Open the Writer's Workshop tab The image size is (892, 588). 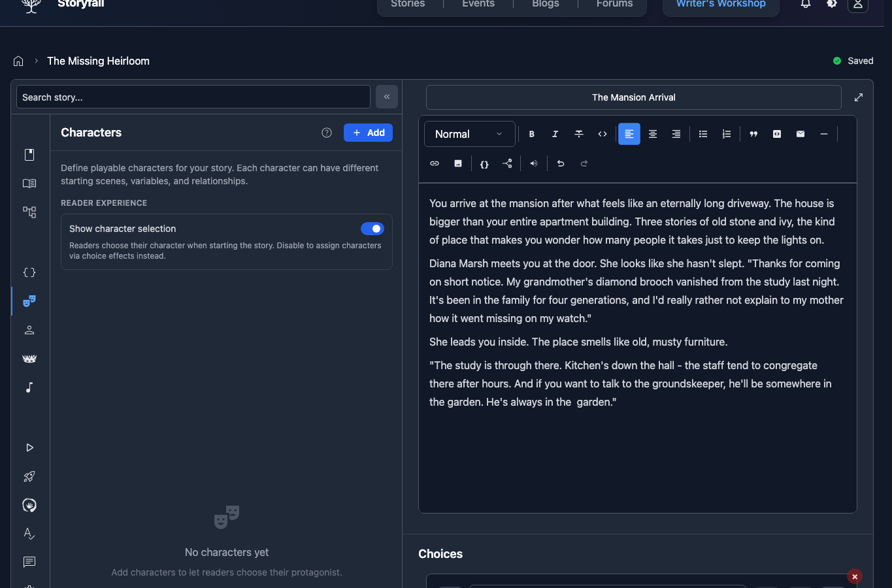[720, 4]
